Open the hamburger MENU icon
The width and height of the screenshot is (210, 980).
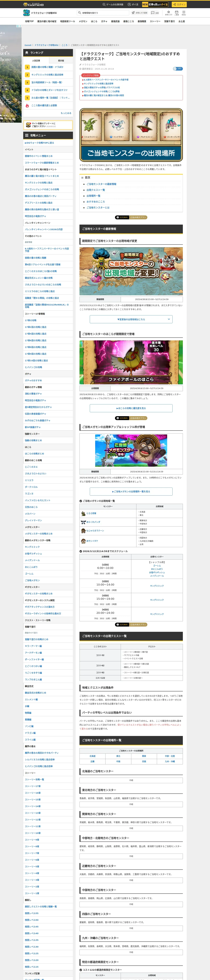coord(184,13)
